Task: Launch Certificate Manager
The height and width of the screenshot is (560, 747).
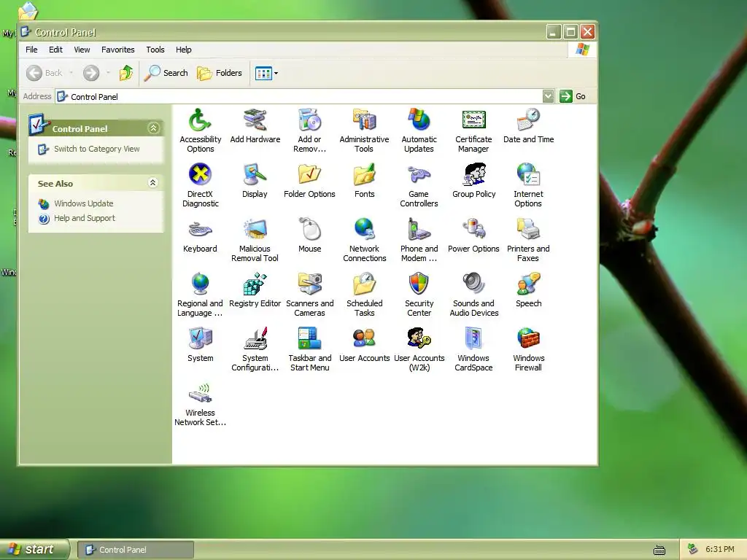Action: [x=473, y=130]
